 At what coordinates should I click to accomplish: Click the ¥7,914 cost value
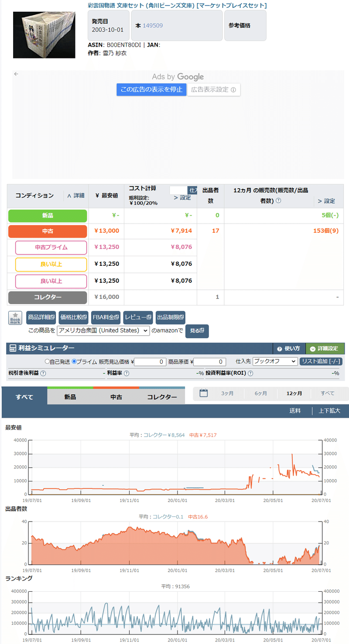click(181, 230)
